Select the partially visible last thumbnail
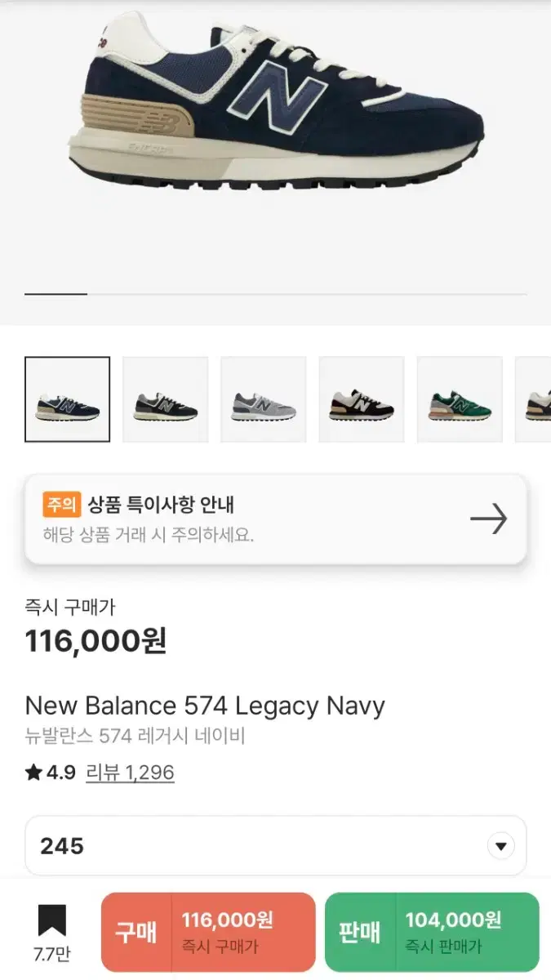The width and height of the screenshot is (551, 980). point(535,399)
